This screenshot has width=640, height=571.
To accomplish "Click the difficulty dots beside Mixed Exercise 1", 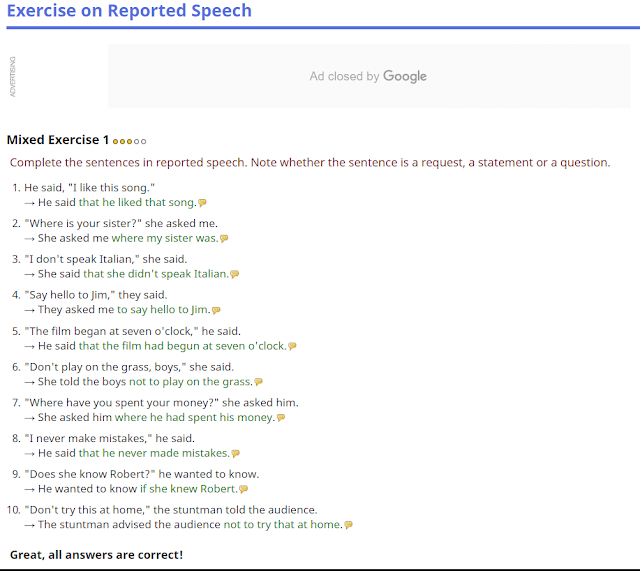I will point(129,141).
